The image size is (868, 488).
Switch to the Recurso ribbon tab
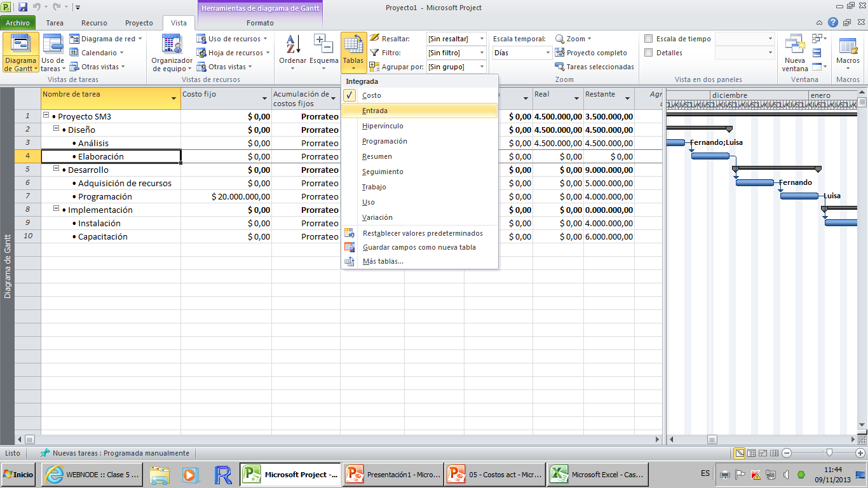tap(94, 23)
